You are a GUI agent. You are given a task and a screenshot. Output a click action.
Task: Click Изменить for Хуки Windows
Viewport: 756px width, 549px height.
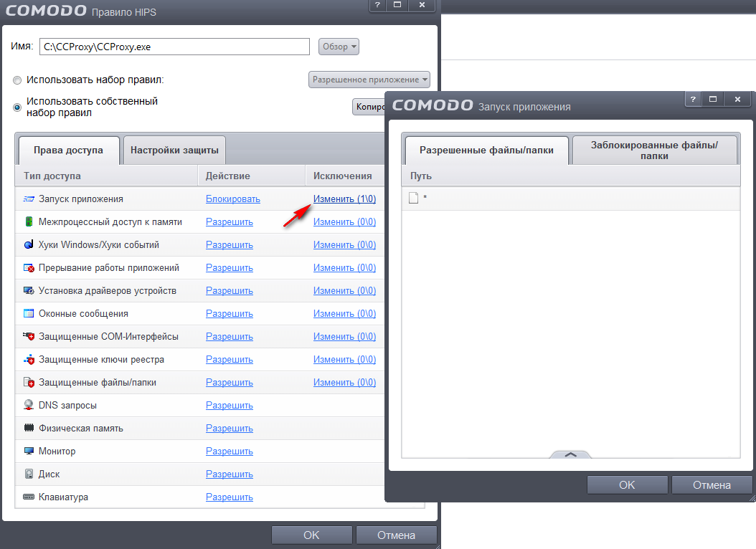[x=345, y=244]
